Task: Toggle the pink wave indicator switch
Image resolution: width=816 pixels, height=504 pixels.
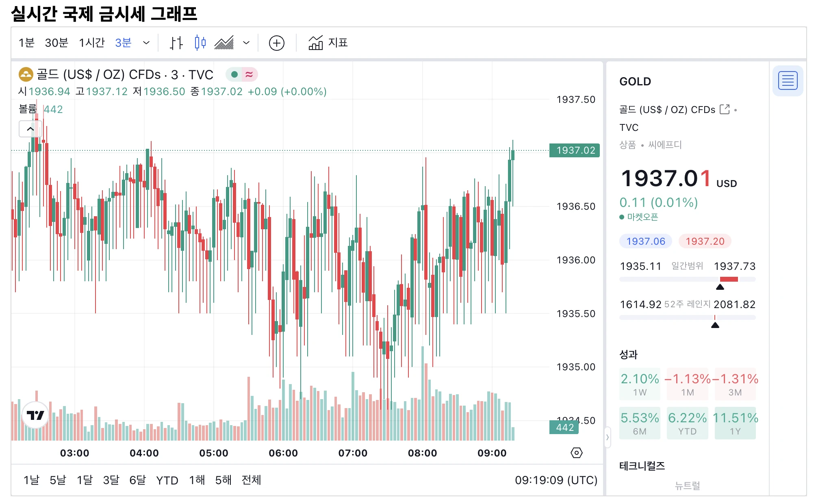Action: [x=250, y=74]
